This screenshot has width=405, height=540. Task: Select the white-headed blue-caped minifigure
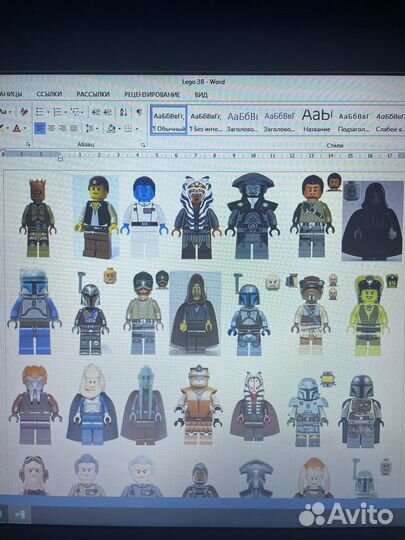[x=92, y=404]
